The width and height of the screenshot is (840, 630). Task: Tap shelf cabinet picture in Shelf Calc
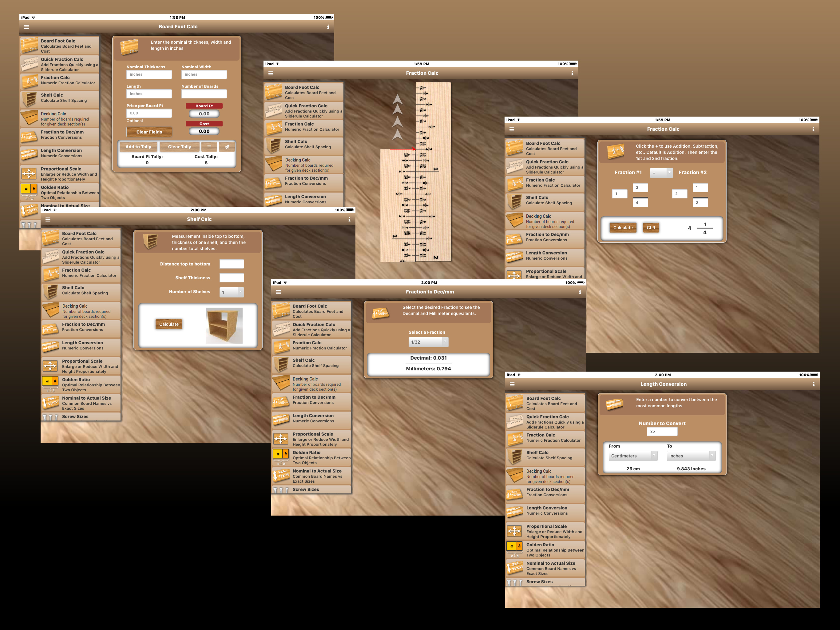tap(224, 325)
